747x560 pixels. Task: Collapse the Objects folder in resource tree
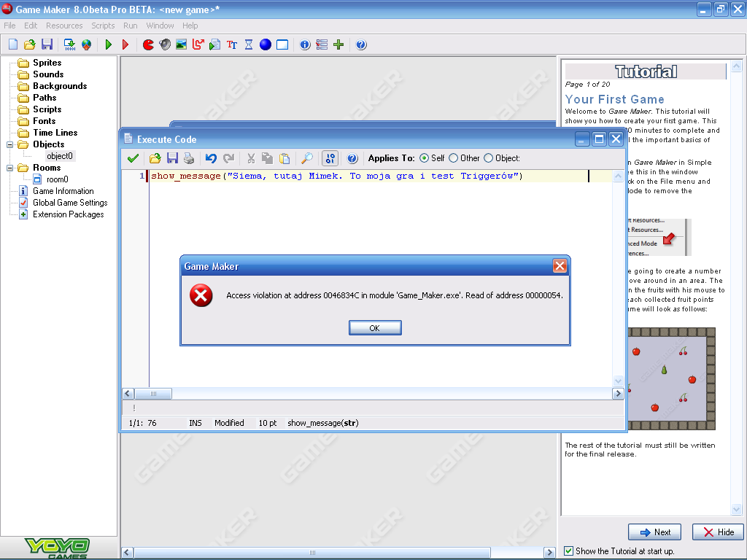[x=11, y=144]
